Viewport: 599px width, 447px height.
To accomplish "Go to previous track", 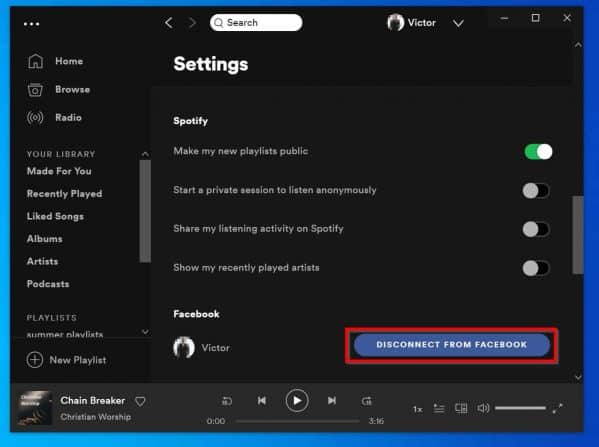I will 262,400.
